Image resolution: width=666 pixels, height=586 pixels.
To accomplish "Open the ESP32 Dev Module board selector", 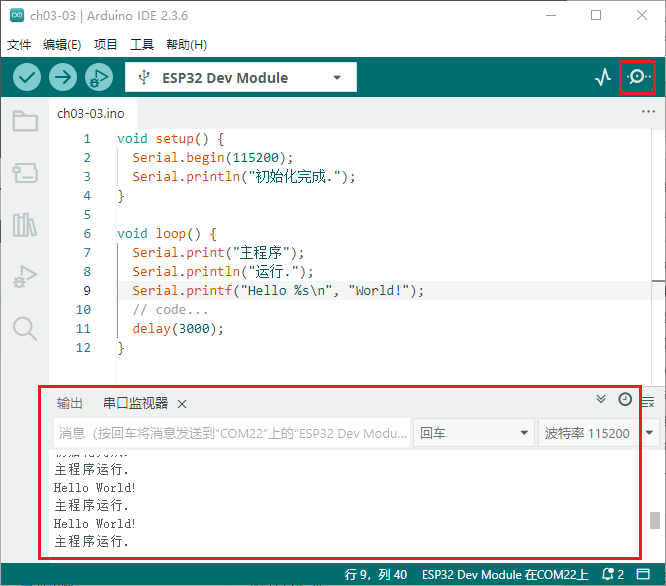I will [x=240, y=77].
